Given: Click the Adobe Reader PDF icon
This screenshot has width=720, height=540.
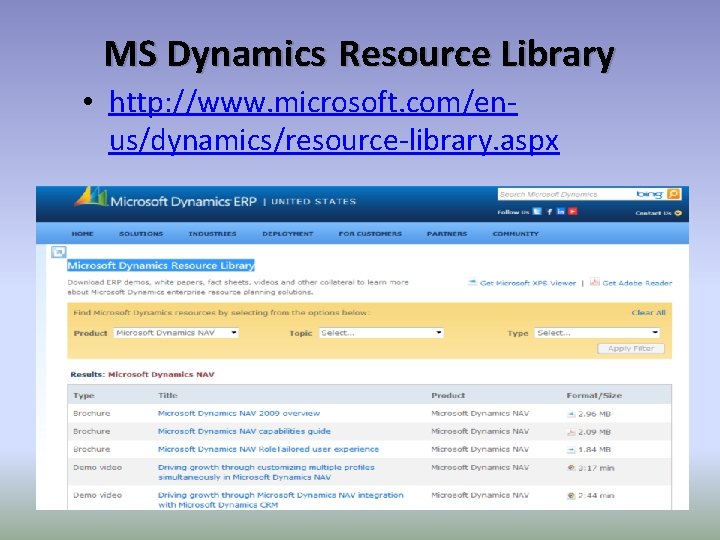Looking at the screenshot, I should click(x=595, y=282).
